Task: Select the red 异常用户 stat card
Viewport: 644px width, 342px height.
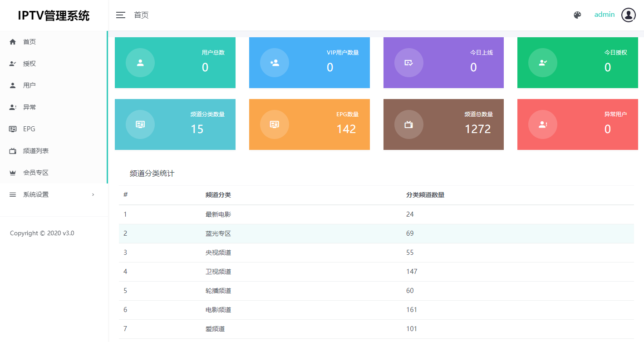Action: (578, 124)
